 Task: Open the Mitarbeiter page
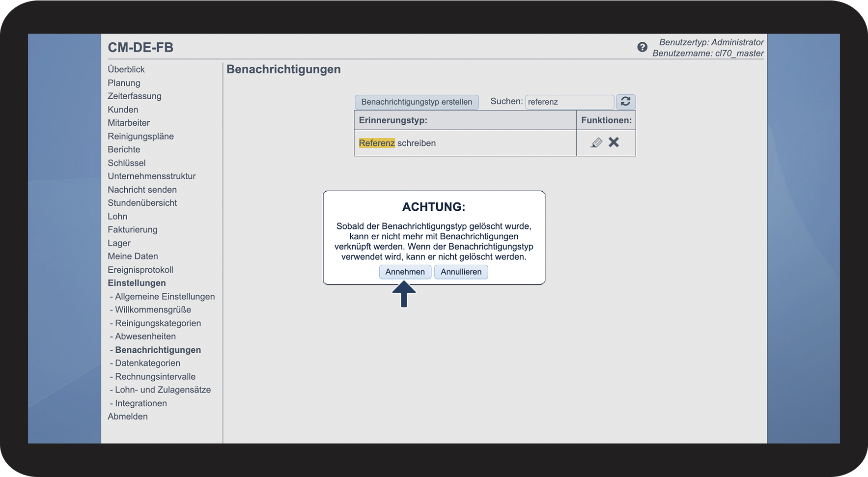[129, 123]
